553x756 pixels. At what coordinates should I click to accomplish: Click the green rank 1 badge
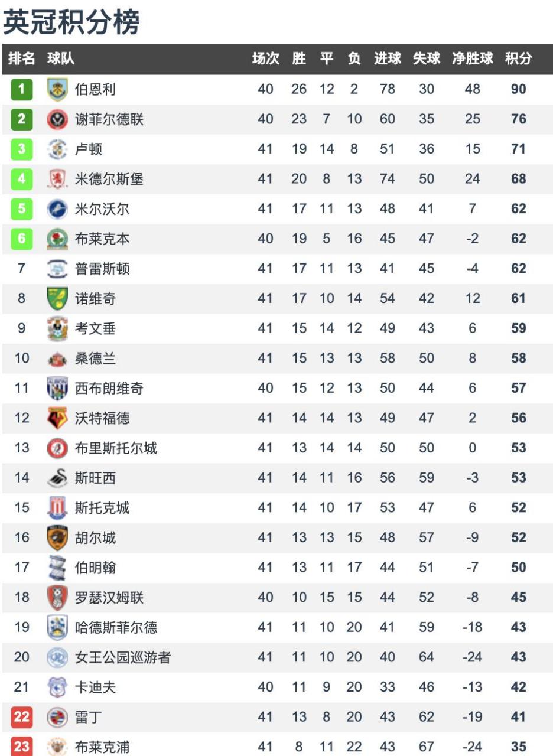tap(21, 90)
